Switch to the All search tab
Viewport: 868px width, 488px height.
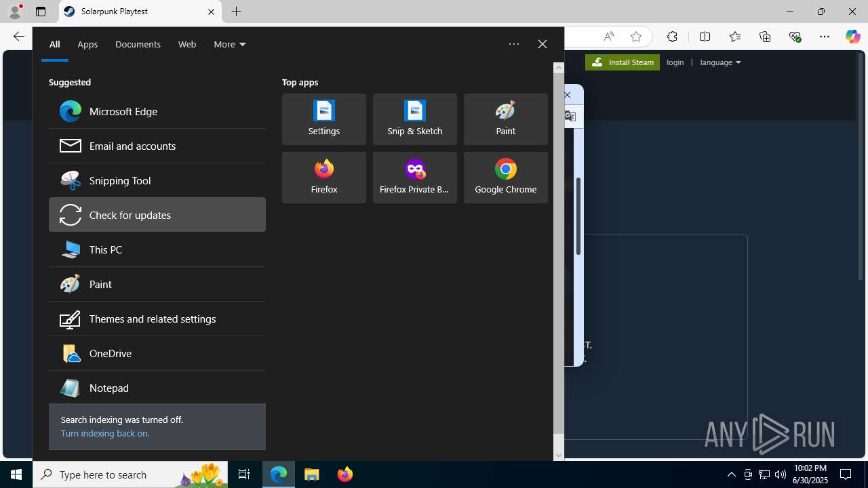54,44
